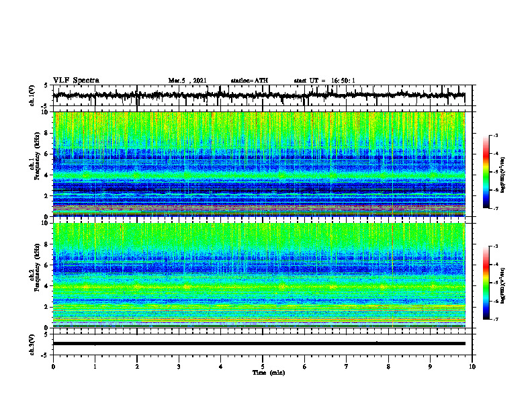Select the 'Mar.5 , 2021' date label
532x411 pixels.
tap(187, 81)
